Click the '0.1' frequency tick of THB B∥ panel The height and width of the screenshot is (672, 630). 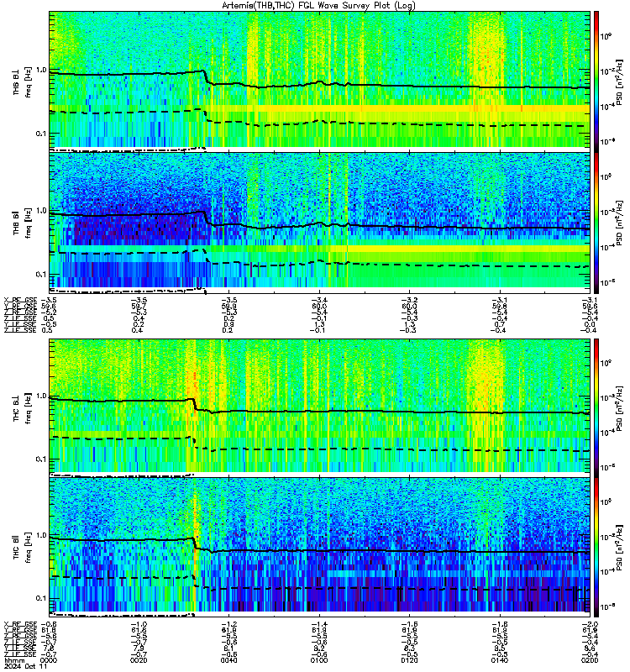(x=41, y=275)
